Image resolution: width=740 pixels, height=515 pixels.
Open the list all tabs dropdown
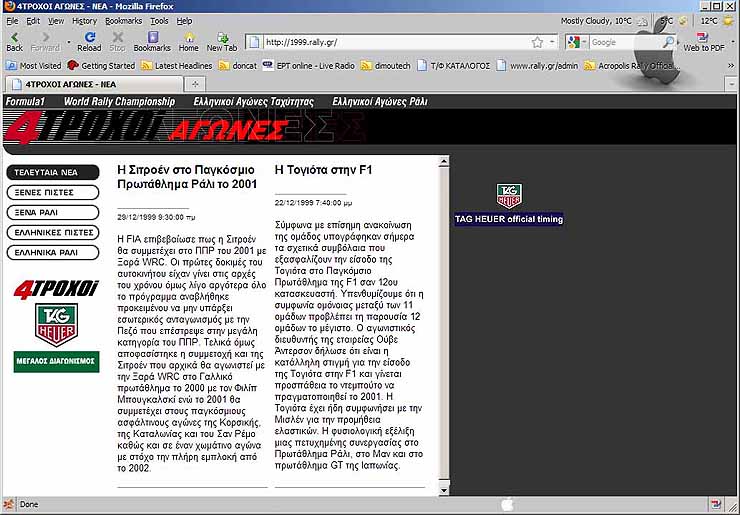coord(732,84)
